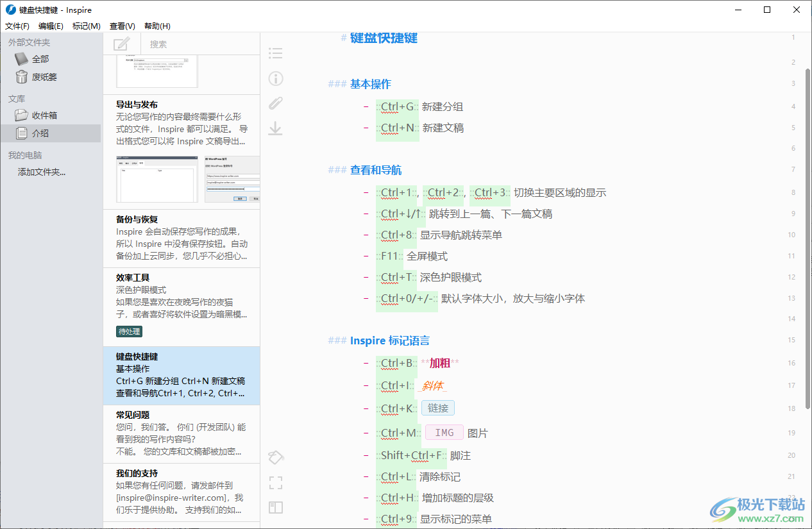Open the outline list icon
Screen dimensions: 812x529
275,53
